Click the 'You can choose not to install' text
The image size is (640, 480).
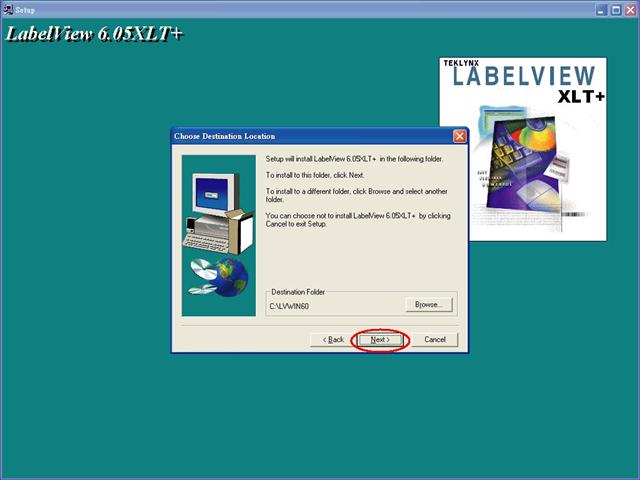coord(358,220)
